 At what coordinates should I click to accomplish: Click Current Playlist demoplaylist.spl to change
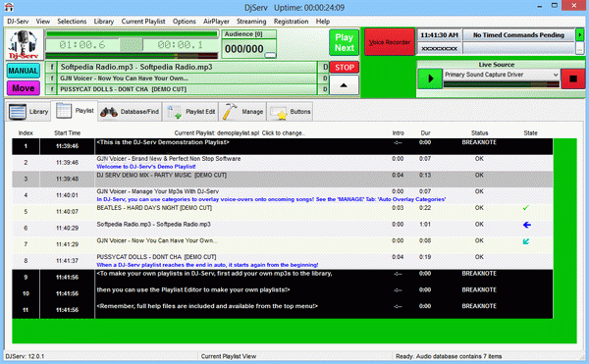click(x=240, y=132)
